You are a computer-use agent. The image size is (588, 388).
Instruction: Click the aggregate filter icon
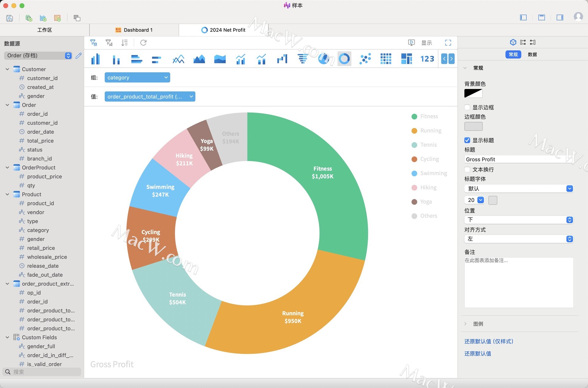click(x=109, y=43)
